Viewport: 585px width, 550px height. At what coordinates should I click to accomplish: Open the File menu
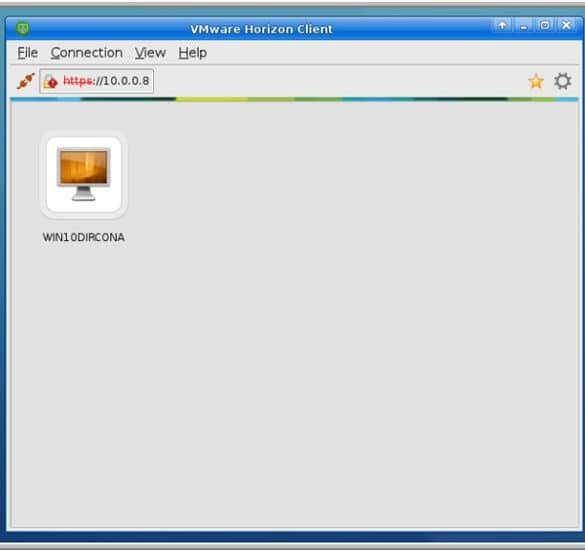click(x=28, y=53)
